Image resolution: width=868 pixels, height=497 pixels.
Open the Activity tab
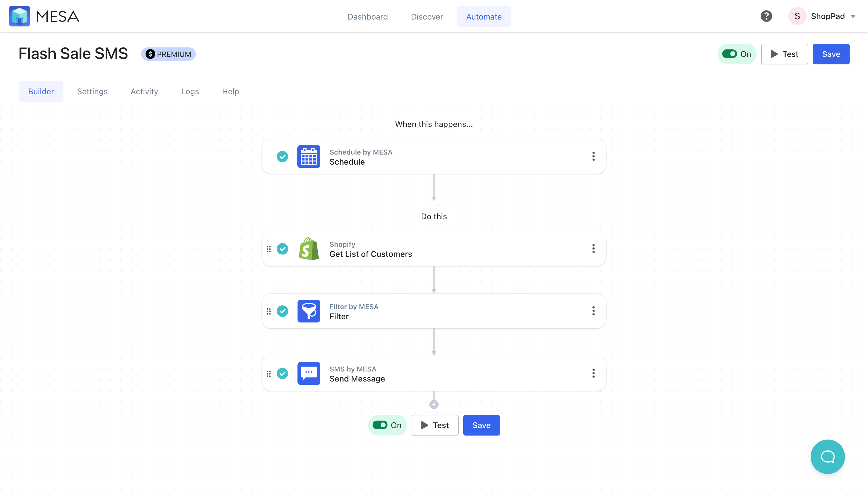(144, 91)
